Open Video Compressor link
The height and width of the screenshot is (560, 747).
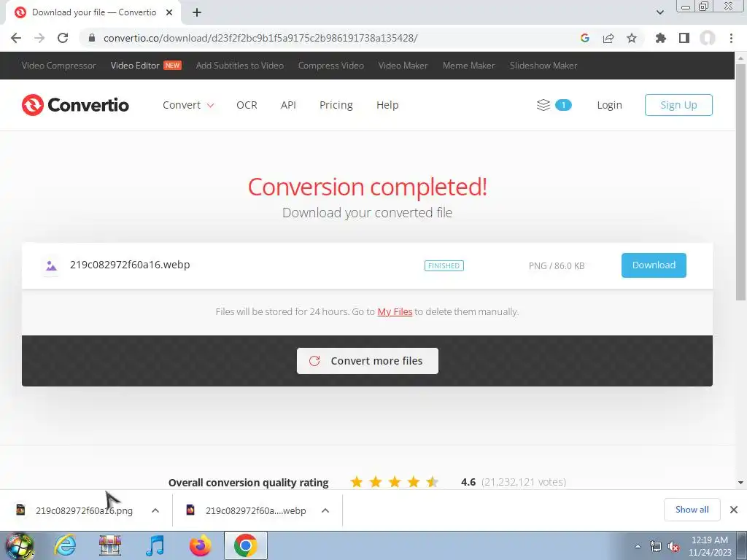tap(58, 66)
